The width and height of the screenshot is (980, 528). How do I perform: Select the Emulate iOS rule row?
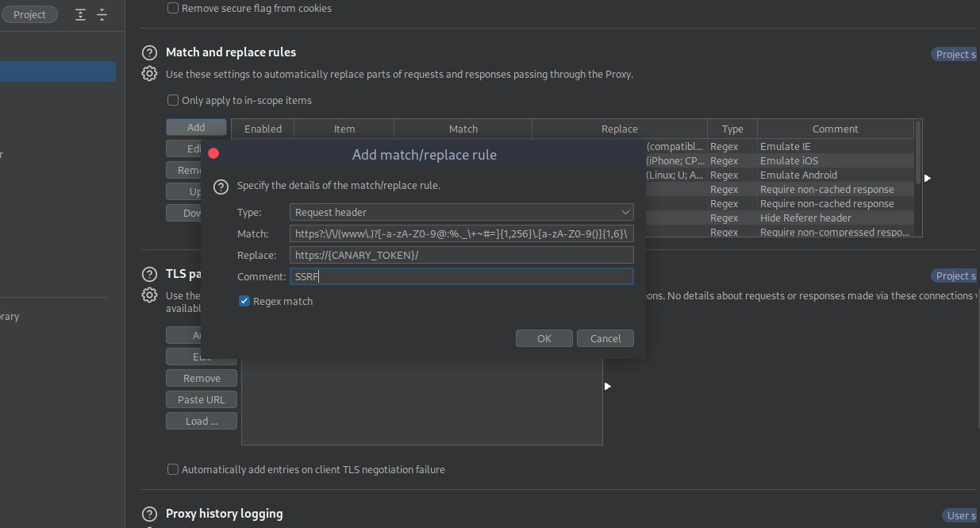click(x=779, y=161)
